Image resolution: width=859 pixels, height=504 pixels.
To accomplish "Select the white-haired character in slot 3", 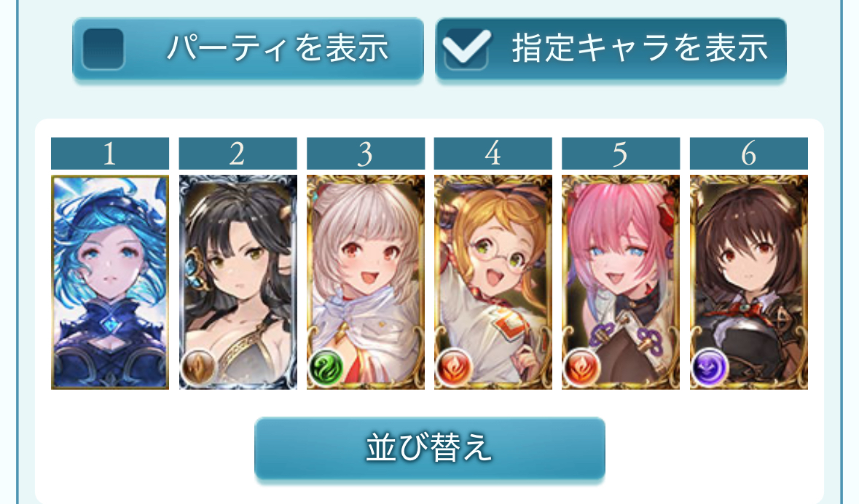I will (366, 282).
